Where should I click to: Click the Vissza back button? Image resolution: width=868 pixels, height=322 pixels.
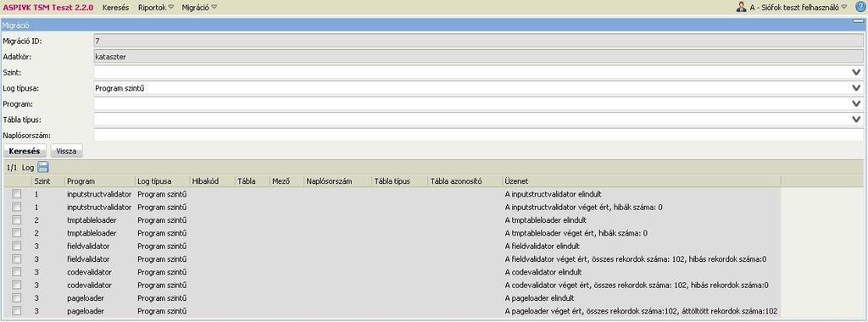click(66, 151)
